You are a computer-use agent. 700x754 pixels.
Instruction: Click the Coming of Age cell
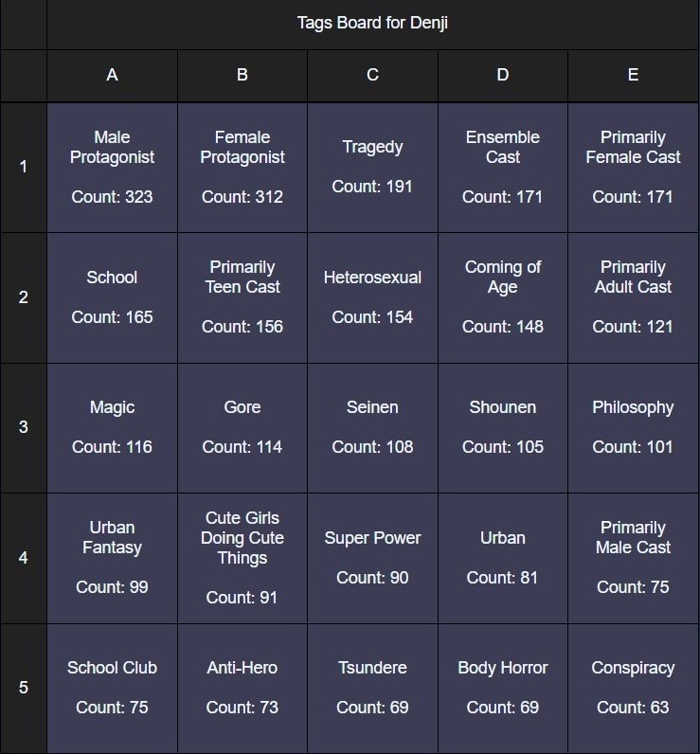[x=503, y=297]
